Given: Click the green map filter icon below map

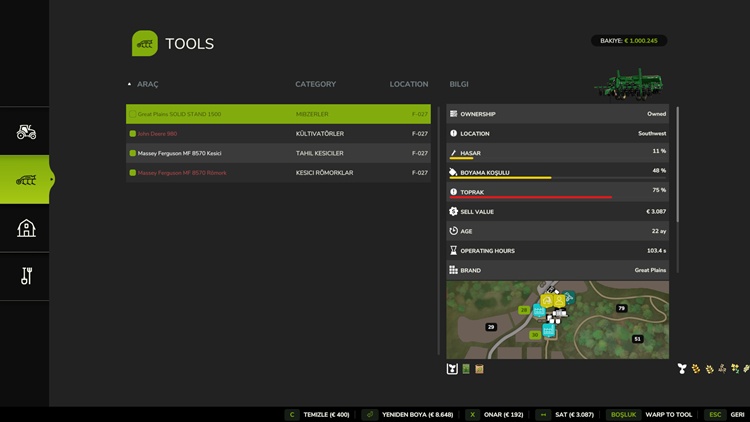Looking at the screenshot, I should click(466, 369).
